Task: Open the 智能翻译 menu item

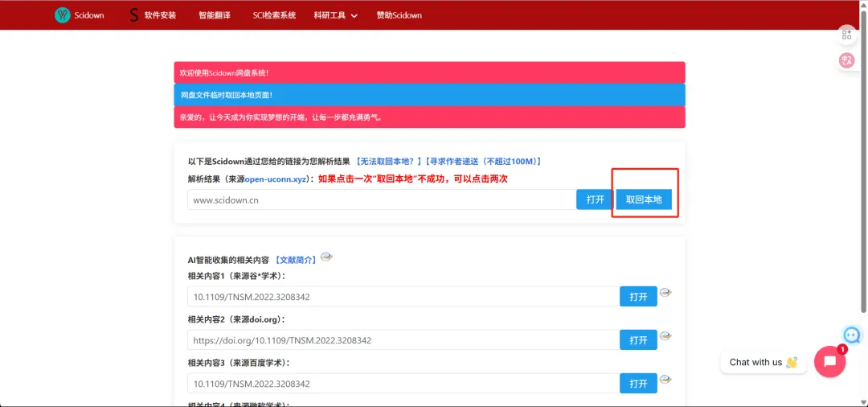Action: pos(215,15)
